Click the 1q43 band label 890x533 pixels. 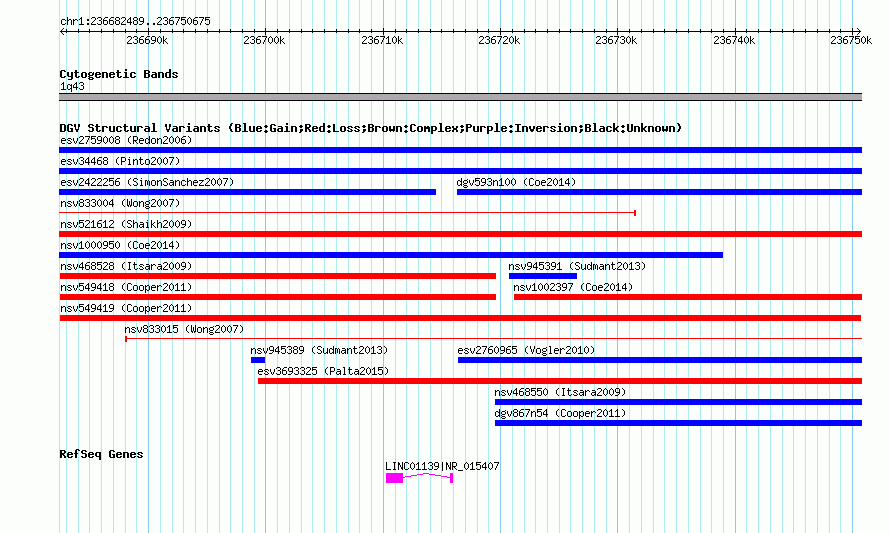[x=72, y=86]
